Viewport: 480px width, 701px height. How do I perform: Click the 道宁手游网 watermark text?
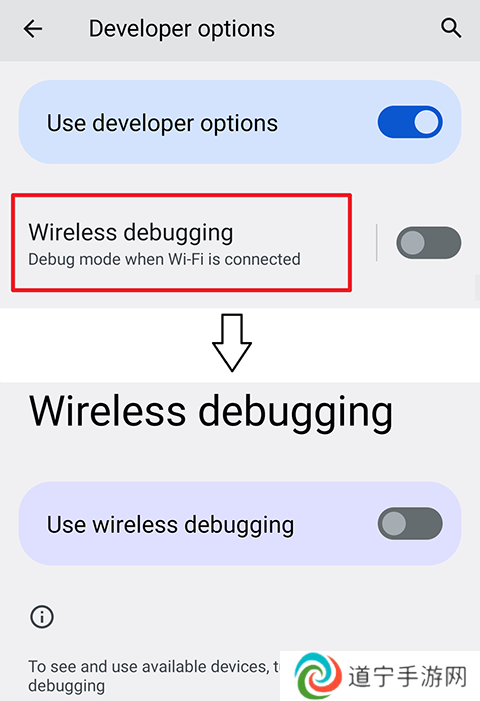(x=408, y=676)
